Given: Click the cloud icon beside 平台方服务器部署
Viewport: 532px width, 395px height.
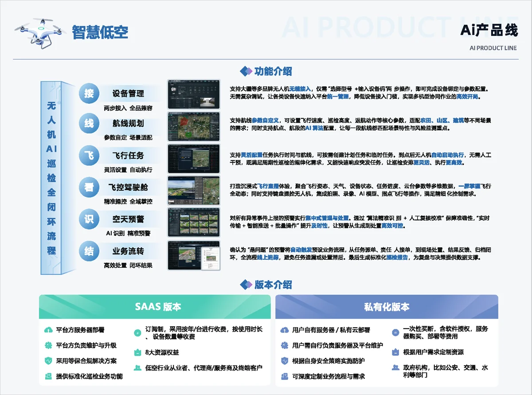Looking at the screenshot, I should pyautogui.click(x=48, y=330).
